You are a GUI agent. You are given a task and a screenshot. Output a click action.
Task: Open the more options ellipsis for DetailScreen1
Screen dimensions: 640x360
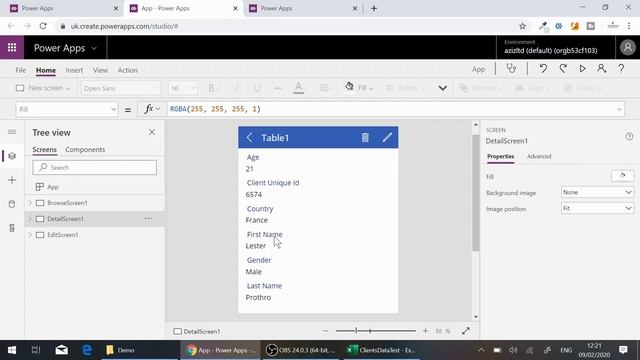point(148,219)
